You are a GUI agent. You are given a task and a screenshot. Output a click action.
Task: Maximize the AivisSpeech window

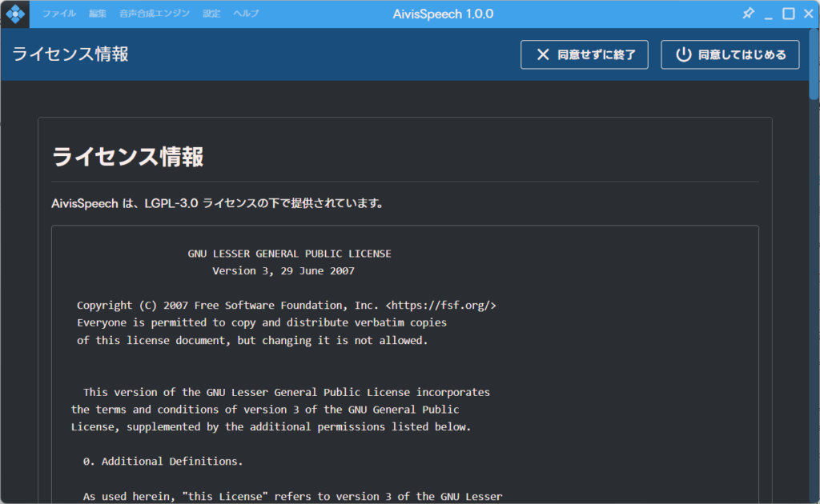pos(789,14)
